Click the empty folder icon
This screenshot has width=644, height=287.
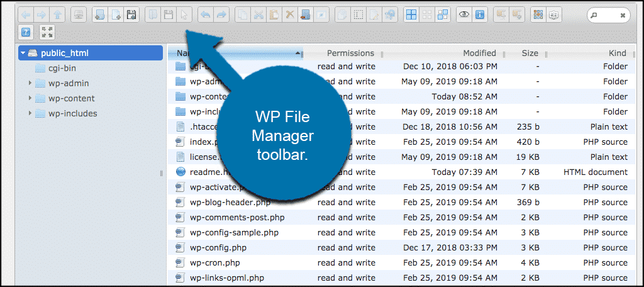305,15
